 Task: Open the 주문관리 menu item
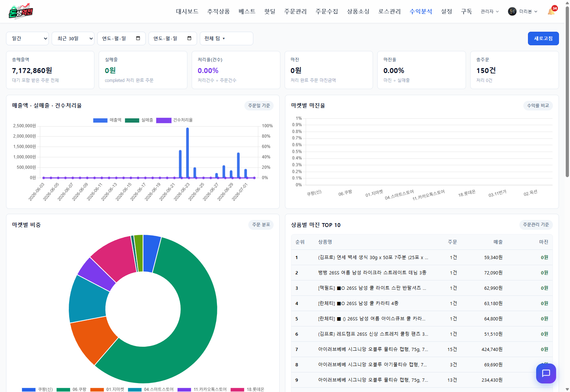point(295,11)
